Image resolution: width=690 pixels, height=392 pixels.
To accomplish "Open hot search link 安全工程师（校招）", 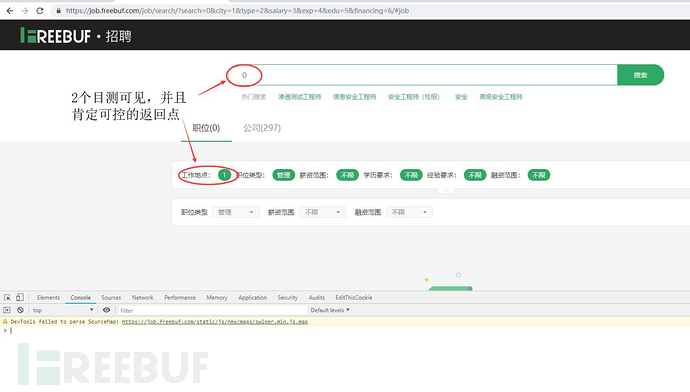I will [x=414, y=97].
